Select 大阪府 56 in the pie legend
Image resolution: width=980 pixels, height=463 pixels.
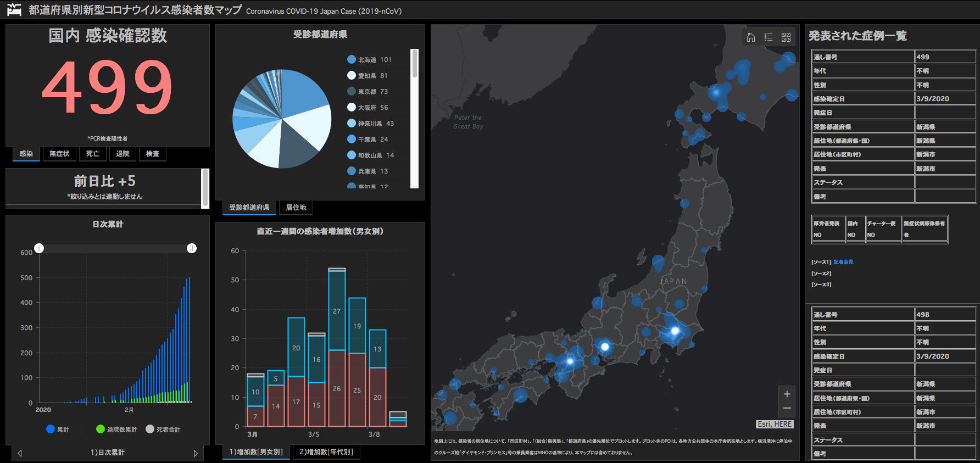click(x=367, y=108)
